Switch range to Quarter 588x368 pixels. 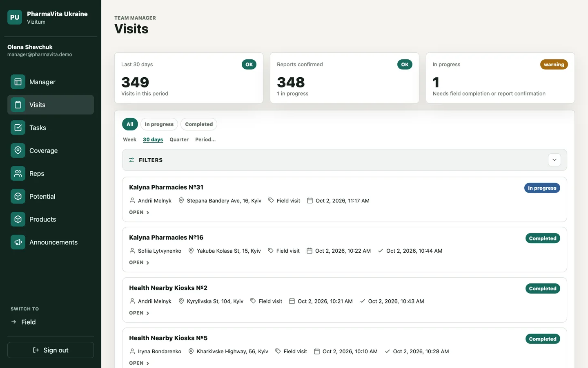[x=179, y=139]
